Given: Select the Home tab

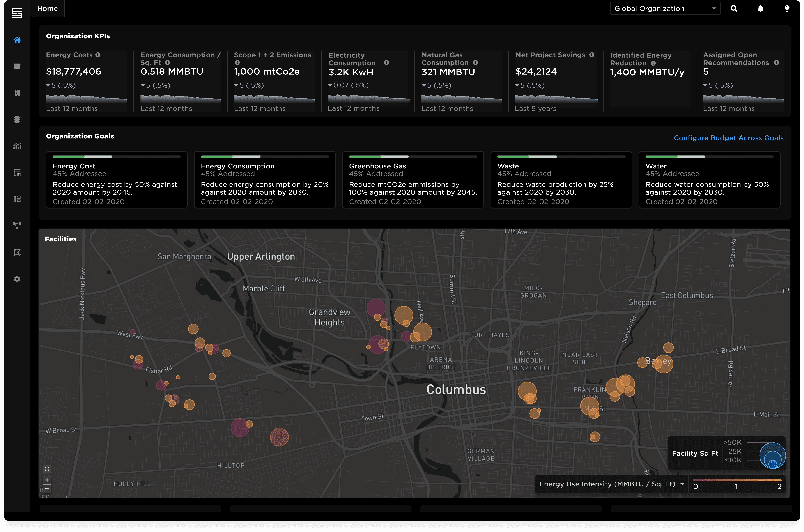Looking at the screenshot, I should click(47, 9).
